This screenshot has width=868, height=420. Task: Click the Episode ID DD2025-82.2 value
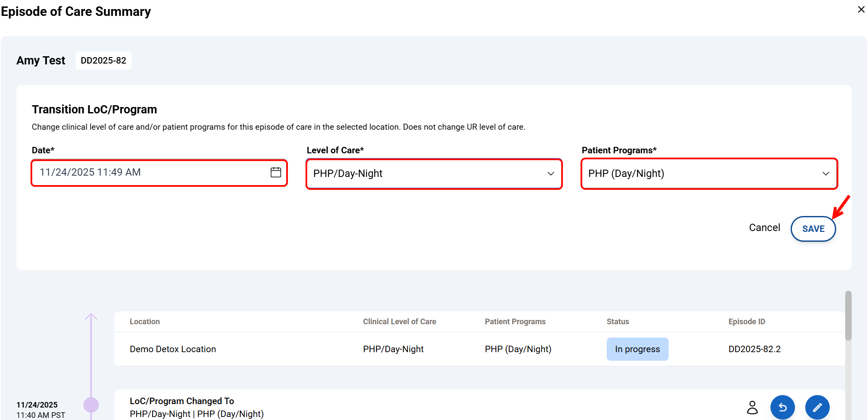(x=754, y=349)
